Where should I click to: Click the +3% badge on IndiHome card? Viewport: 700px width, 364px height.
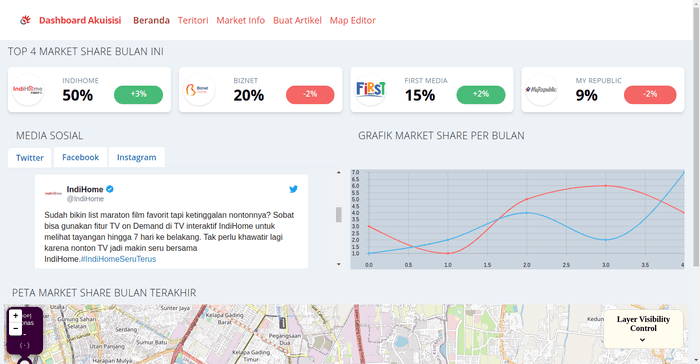(138, 94)
